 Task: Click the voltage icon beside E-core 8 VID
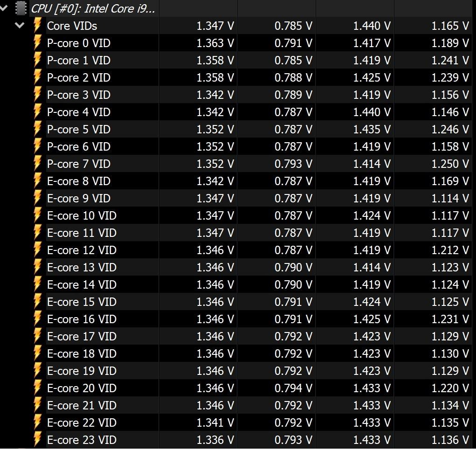point(38,181)
